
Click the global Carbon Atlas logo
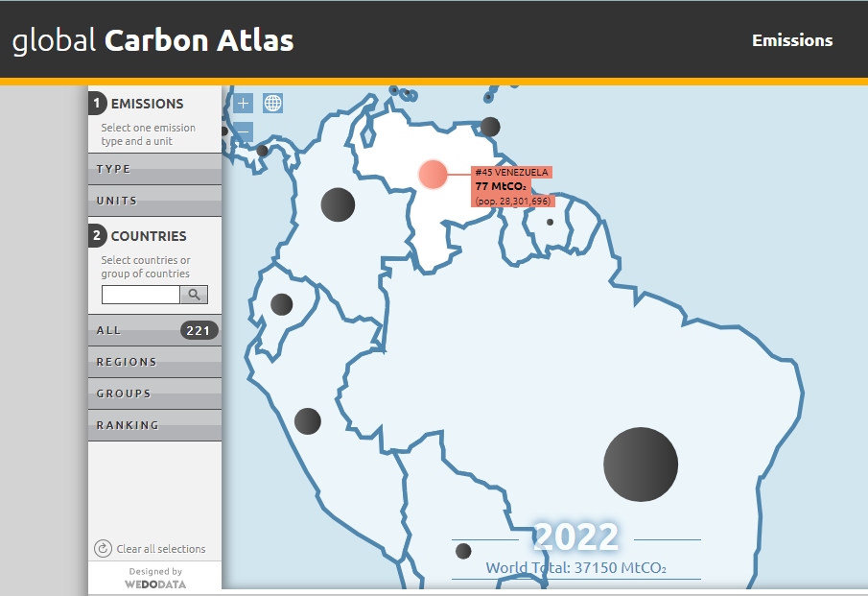pyautogui.click(x=152, y=41)
